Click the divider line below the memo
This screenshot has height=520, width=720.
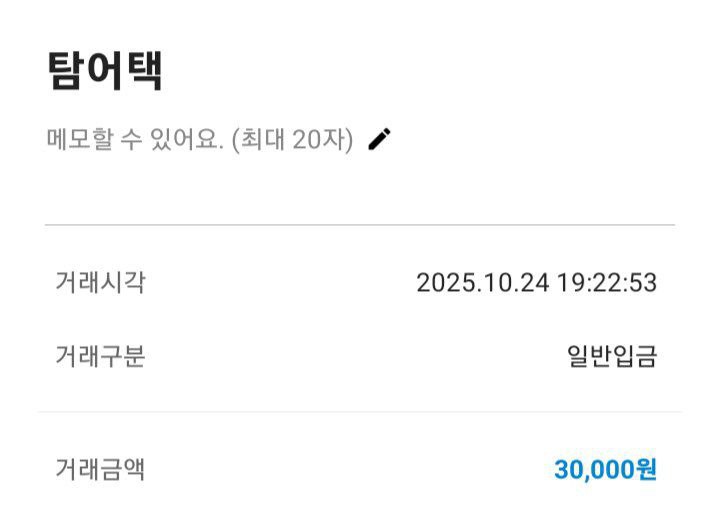(360, 225)
